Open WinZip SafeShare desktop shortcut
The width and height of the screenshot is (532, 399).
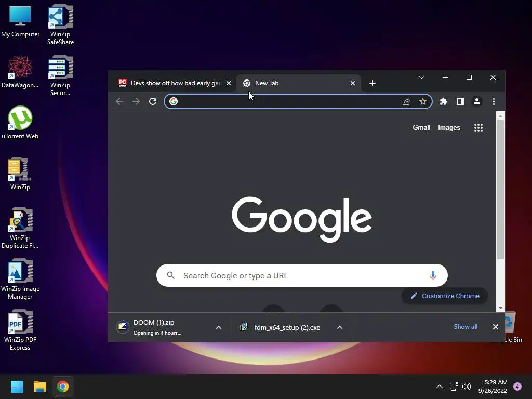[60, 24]
